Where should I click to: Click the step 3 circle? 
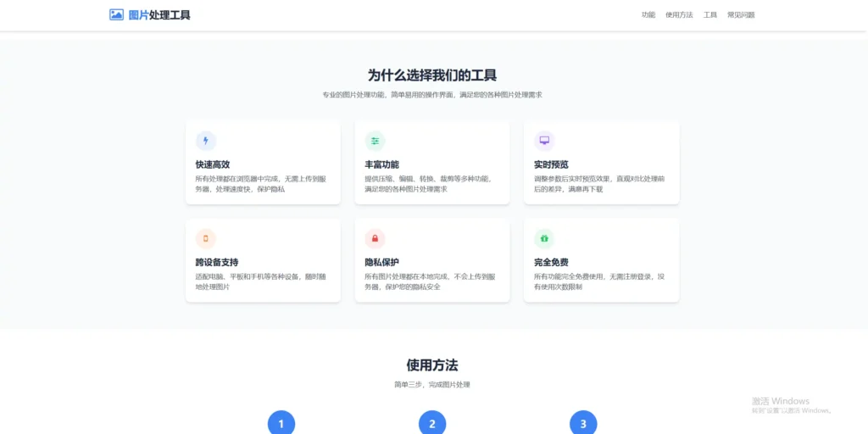coord(583,424)
